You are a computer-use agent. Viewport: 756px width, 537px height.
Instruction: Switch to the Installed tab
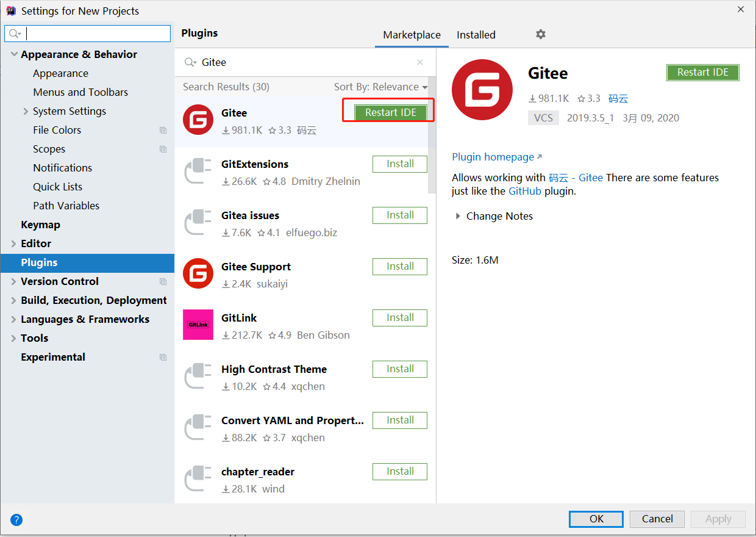(x=476, y=35)
